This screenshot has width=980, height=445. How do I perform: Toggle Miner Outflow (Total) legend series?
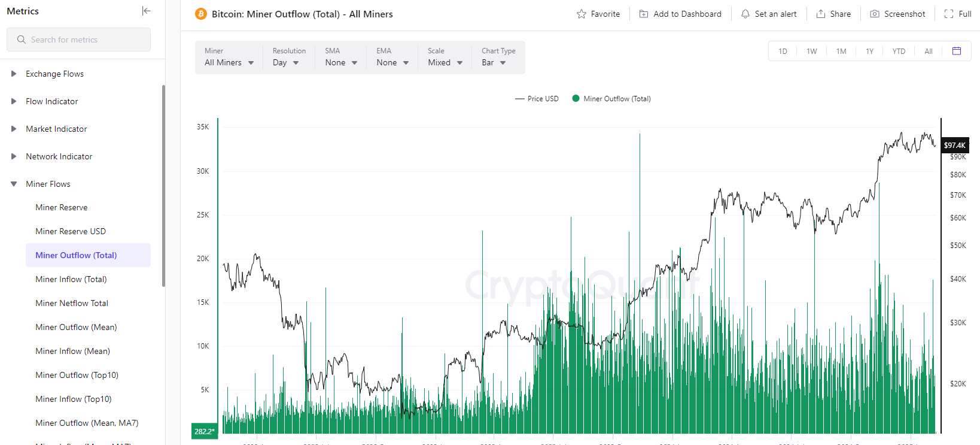[x=611, y=99]
